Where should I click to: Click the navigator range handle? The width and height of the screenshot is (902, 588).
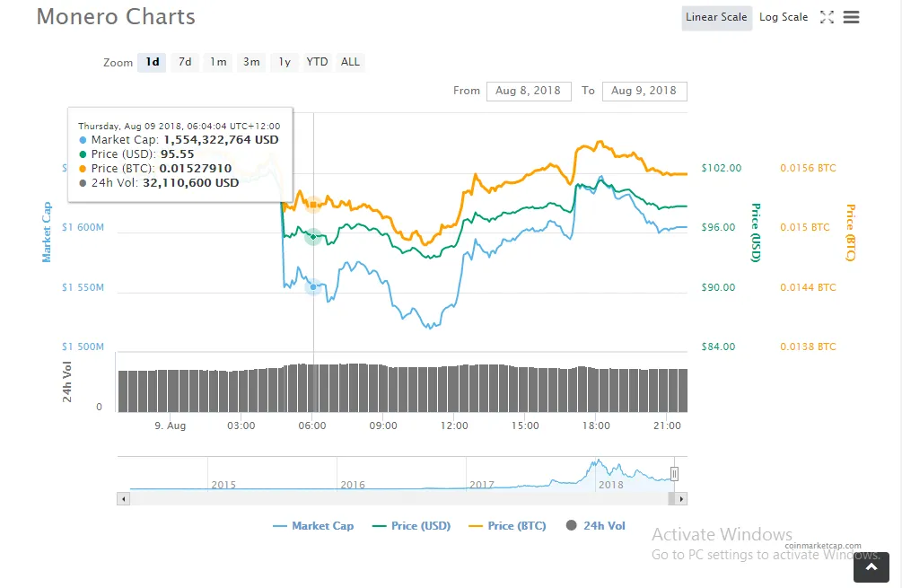pos(674,474)
